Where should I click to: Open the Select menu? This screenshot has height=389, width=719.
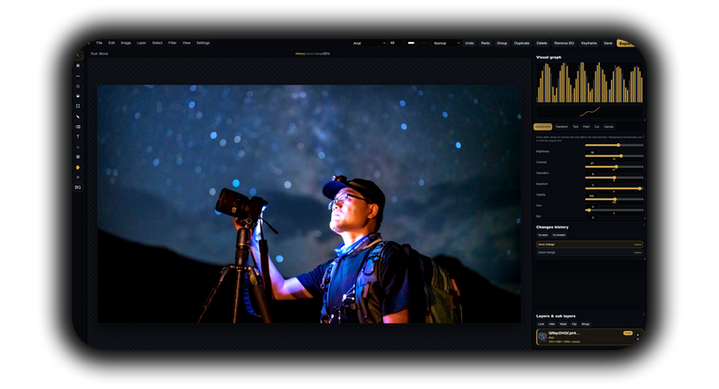(x=157, y=43)
